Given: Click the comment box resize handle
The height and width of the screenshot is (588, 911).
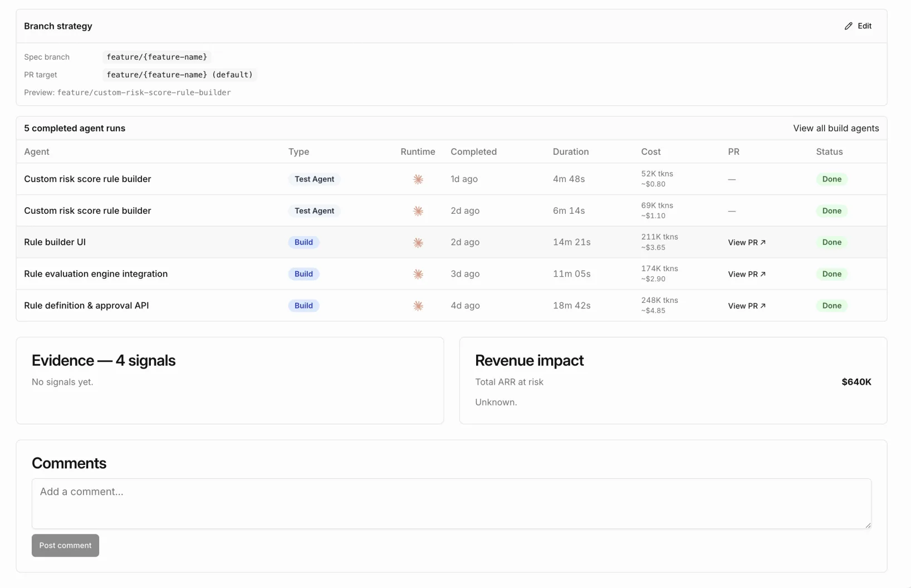Looking at the screenshot, I should [x=868, y=525].
